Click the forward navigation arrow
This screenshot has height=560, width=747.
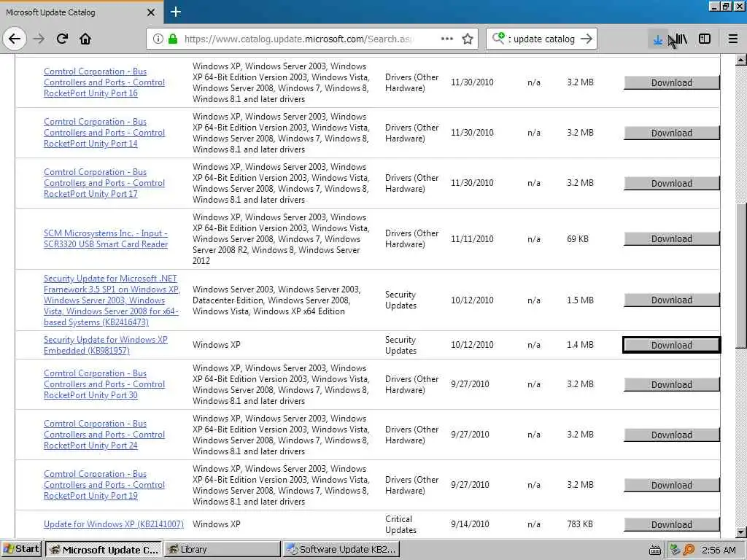click(39, 39)
